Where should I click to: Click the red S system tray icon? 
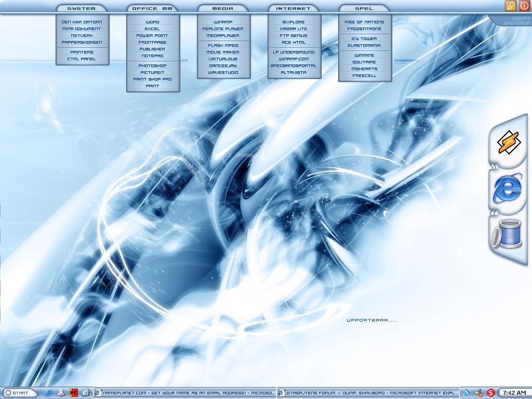coord(490,393)
